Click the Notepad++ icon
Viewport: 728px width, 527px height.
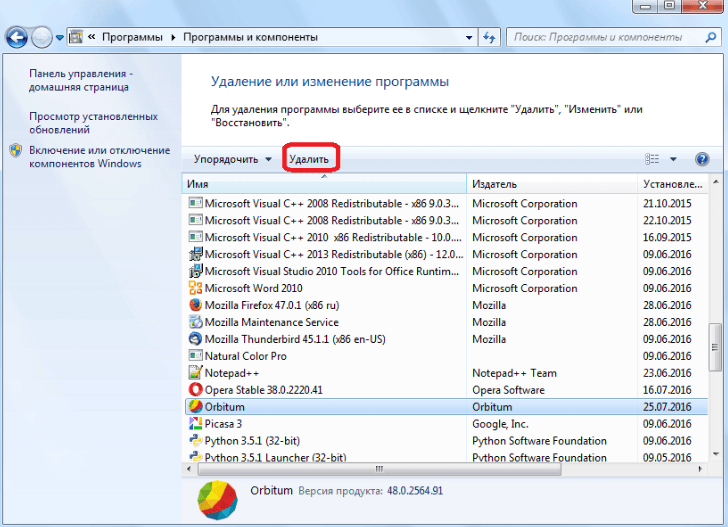point(195,373)
